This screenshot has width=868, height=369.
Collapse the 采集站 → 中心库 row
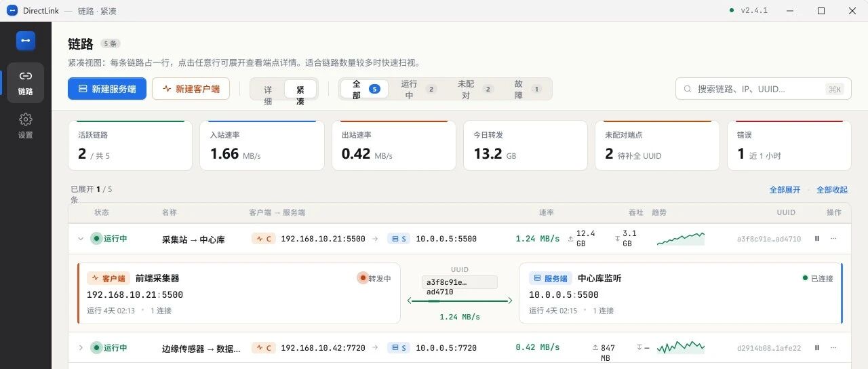click(x=81, y=239)
